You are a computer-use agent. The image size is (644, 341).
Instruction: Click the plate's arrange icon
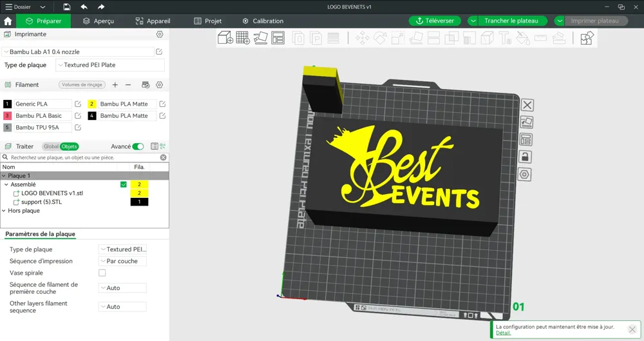(526, 139)
